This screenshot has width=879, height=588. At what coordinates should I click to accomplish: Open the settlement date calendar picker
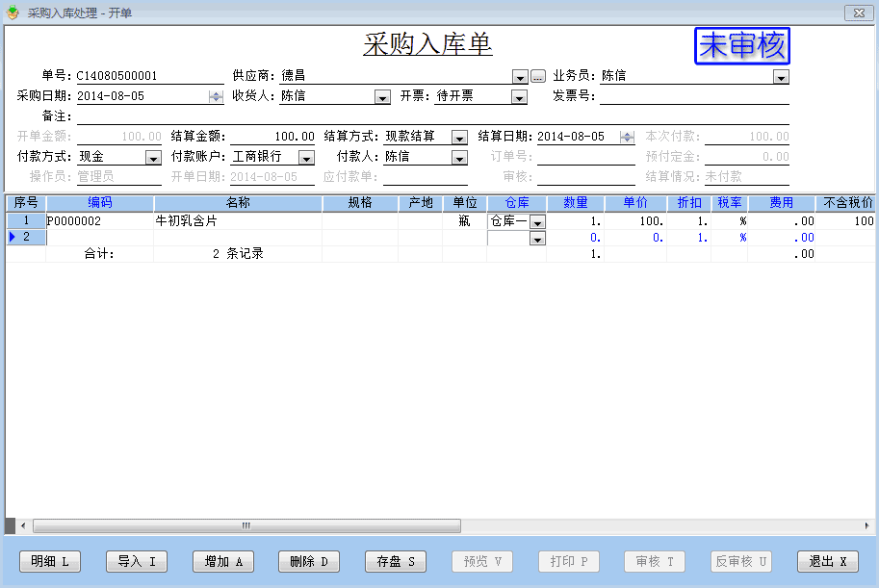(x=627, y=137)
